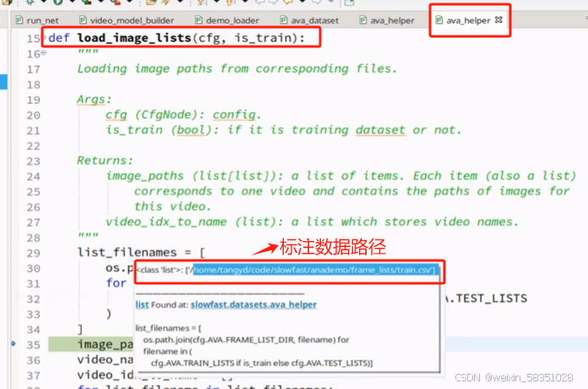
Task: Click the 'corresponds to one video' docstring line
Action: point(351,191)
